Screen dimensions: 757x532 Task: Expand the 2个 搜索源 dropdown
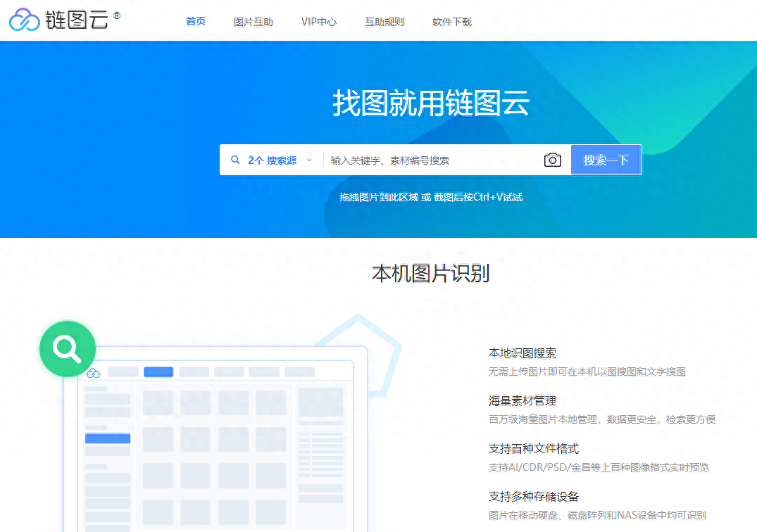[272, 160]
